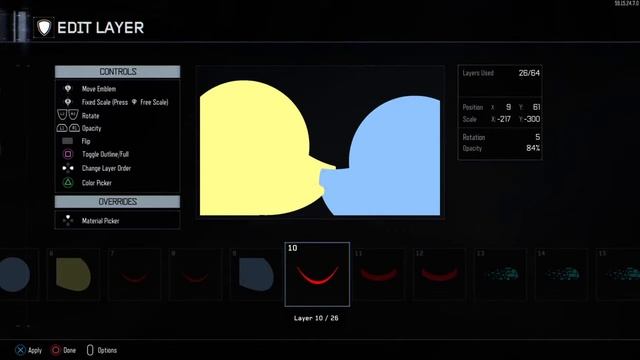Click the triangle Color Picker icon
The height and width of the screenshot is (360, 640).
[x=68, y=182]
